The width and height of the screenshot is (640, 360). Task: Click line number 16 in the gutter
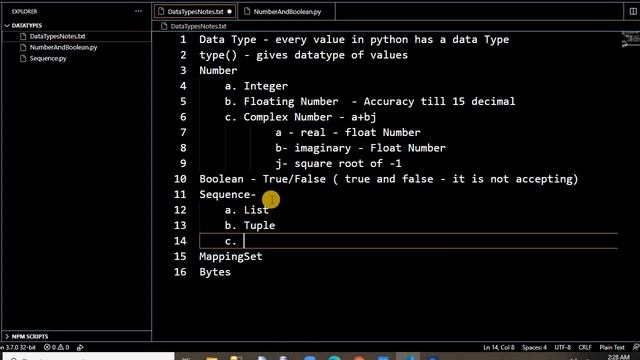180,272
